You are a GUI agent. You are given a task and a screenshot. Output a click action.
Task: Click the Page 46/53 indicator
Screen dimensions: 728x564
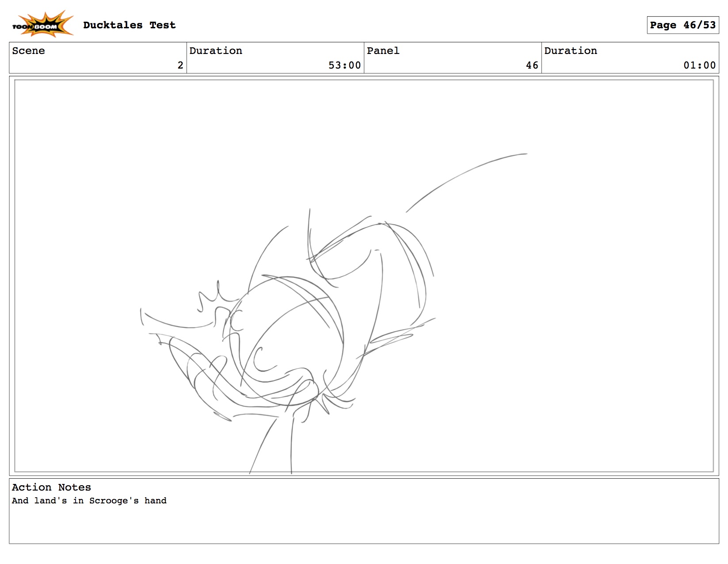682,25
